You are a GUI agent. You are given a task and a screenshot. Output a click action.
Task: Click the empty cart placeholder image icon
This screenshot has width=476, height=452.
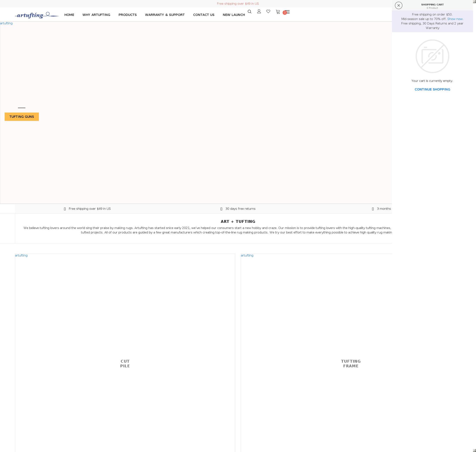(432, 56)
